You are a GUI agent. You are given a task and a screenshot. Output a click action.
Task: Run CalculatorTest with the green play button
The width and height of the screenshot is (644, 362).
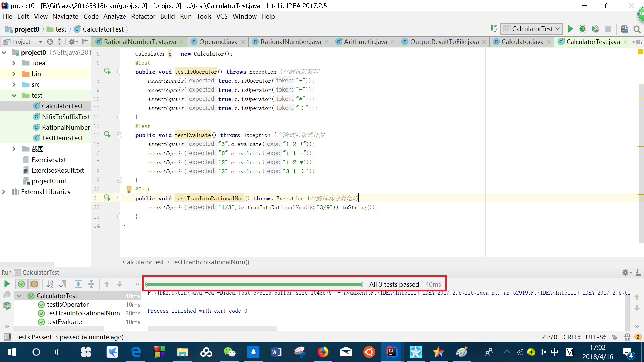tap(570, 29)
